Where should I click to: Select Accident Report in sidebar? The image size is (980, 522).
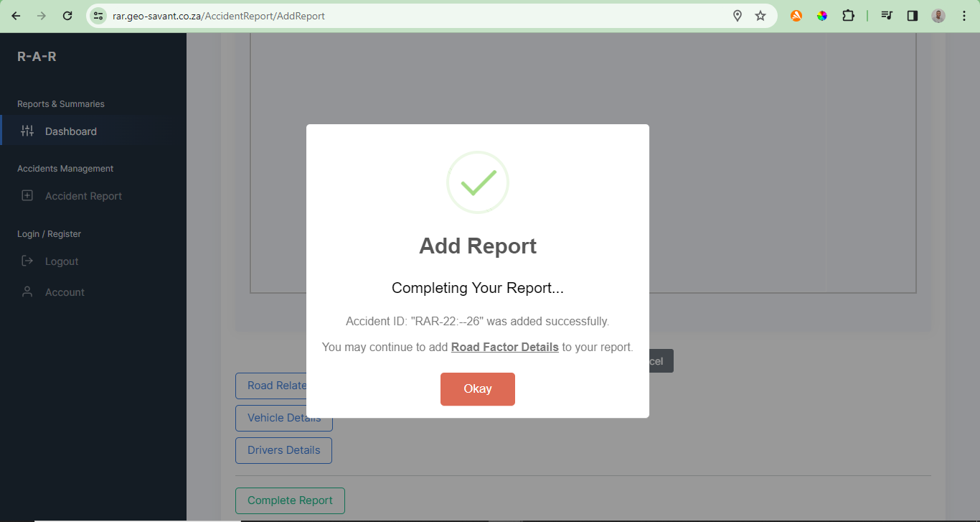coord(83,196)
